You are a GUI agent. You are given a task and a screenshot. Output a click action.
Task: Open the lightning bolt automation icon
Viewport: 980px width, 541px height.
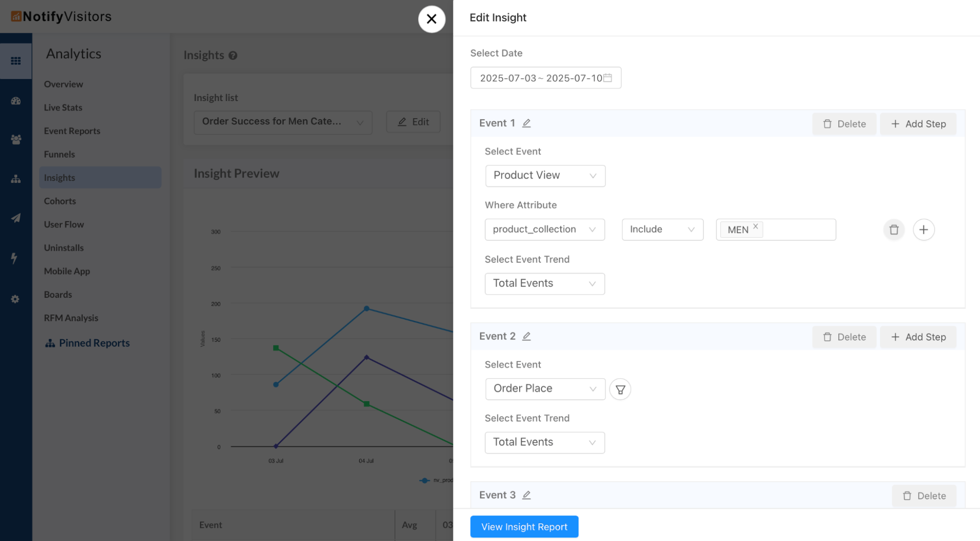[15, 258]
